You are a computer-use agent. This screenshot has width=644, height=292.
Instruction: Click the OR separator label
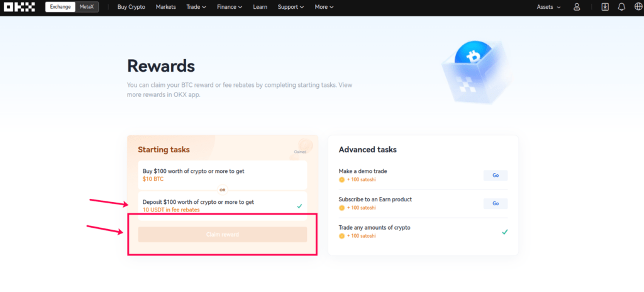(223, 190)
